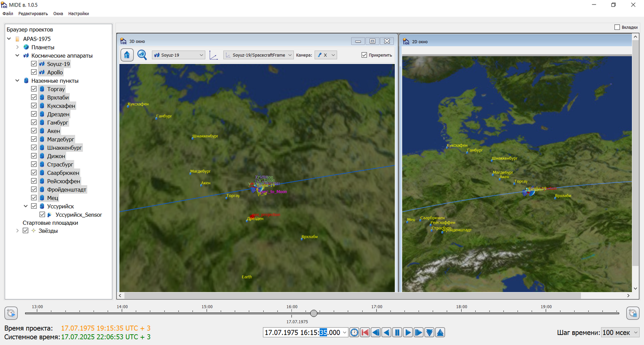This screenshot has width=644, height=345.
Task: Click the Наземные пункты group icon
Action: (26, 81)
